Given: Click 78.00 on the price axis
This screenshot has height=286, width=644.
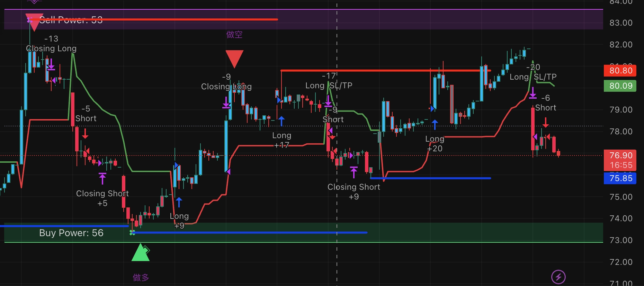Looking at the screenshot, I should tap(621, 132).
